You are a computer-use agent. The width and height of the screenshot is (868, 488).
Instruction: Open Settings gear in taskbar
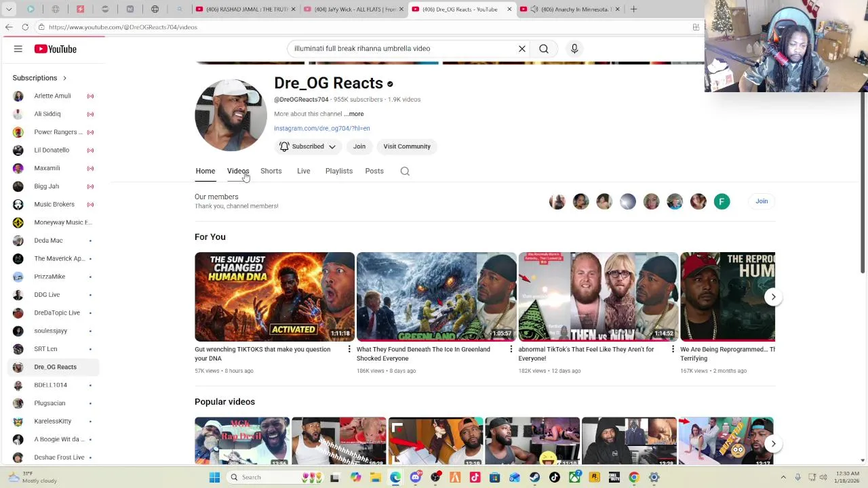(654, 477)
